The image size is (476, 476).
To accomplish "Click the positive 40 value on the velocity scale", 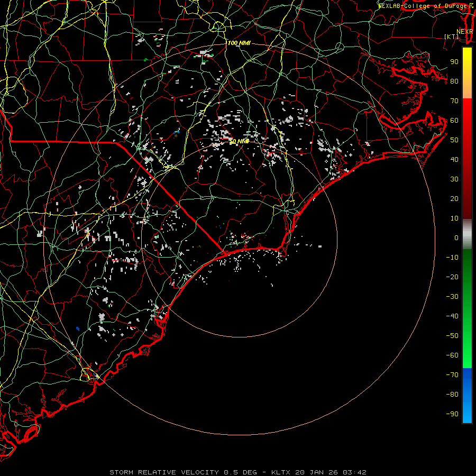I will pos(454,159).
